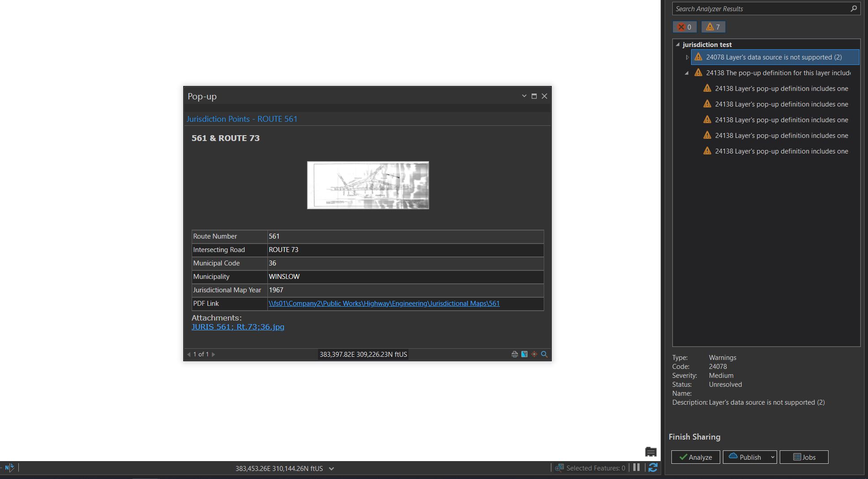
Task: Select the pop-up feature on the map
Action: click(x=524, y=354)
